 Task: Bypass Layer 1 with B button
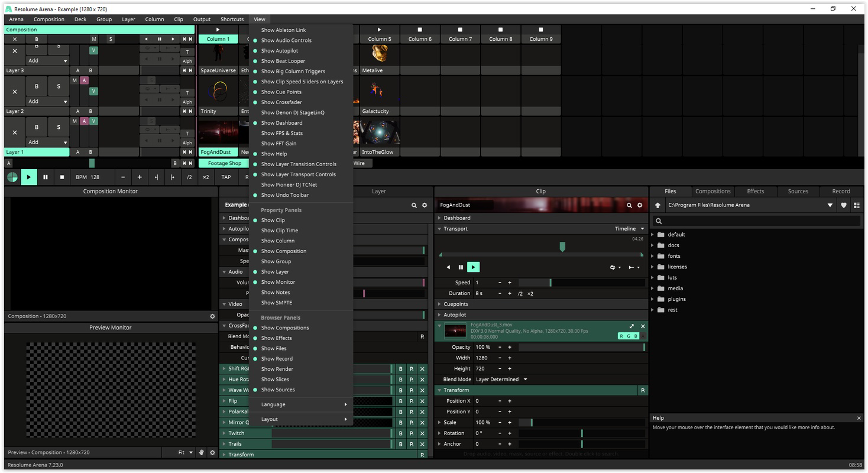point(37,127)
